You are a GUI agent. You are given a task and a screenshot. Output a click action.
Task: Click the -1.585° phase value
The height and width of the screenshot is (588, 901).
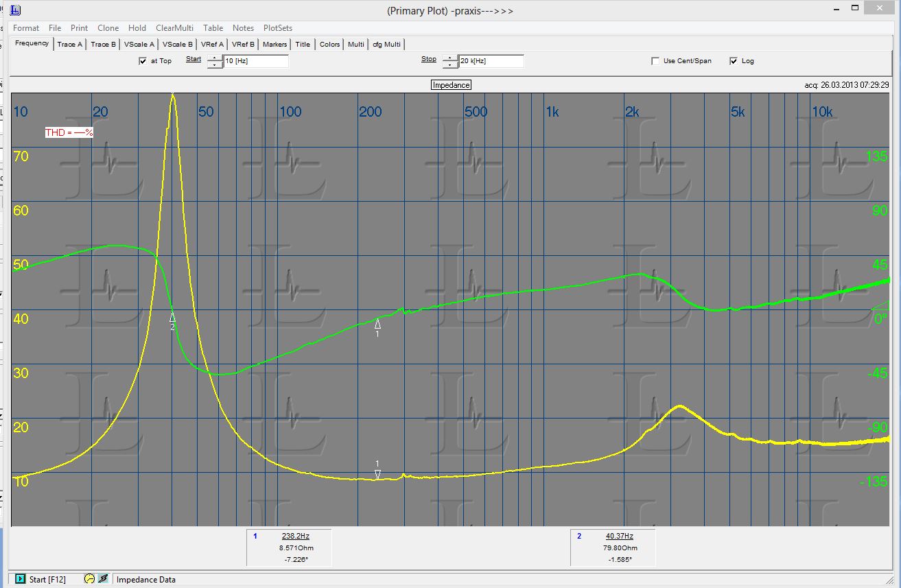(620, 560)
